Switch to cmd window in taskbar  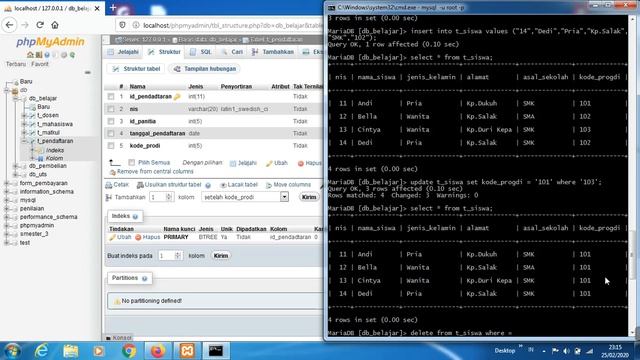pos(216,351)
